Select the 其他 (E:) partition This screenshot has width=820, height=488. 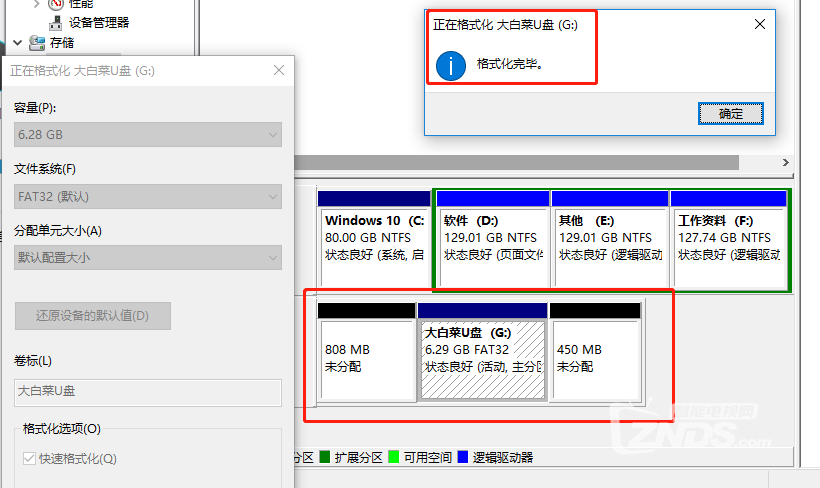609,239
